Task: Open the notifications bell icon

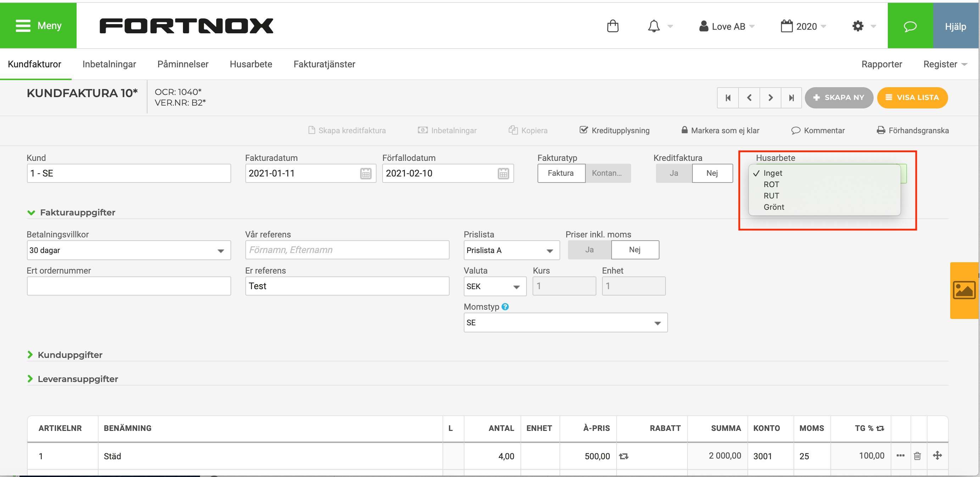Action: 653,26
